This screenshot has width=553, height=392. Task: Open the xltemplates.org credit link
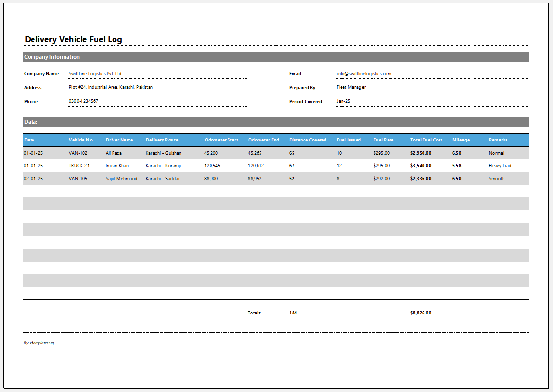[x=39, y=343]
